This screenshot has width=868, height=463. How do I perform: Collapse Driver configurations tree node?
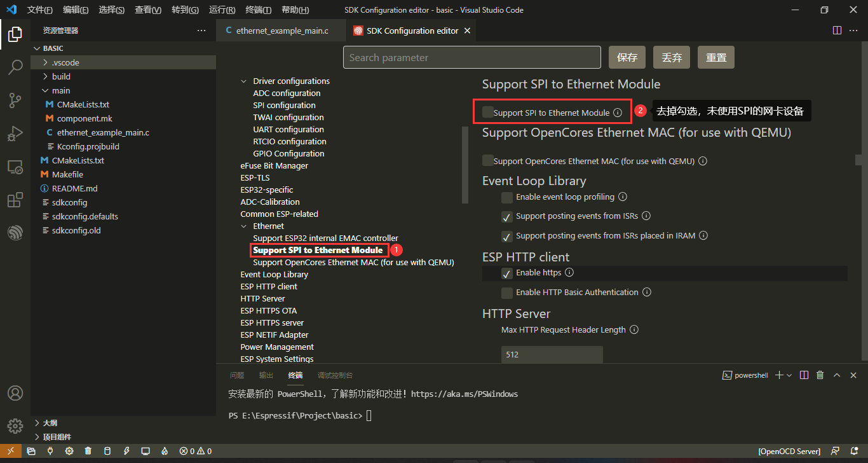coord(244,81)
